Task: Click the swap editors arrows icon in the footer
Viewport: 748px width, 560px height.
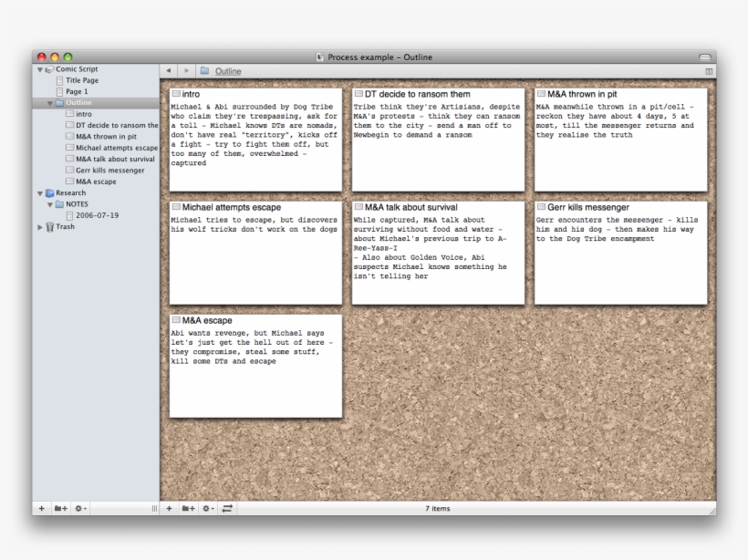Action: point(225,508)
